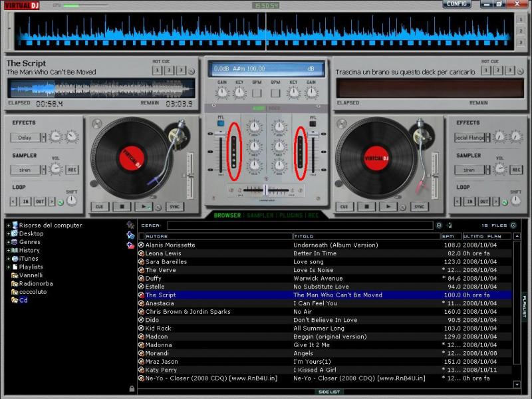The height and width of the screenshot is (399, 532).
Task: Click the left deck PFL headphone button
Action: click(x=221, y=123)
